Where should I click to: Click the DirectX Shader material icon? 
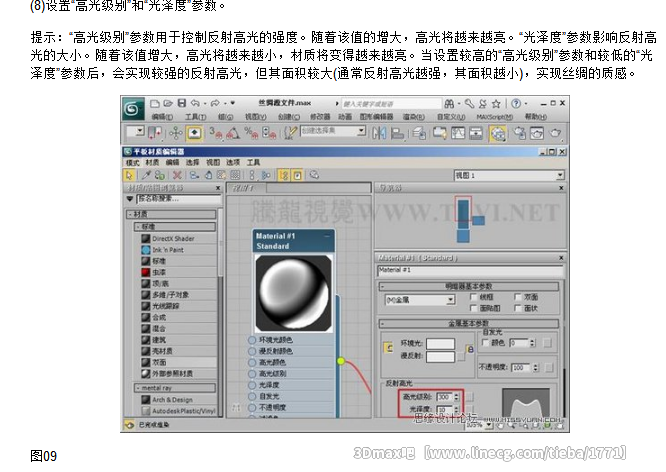pos(145,239)
